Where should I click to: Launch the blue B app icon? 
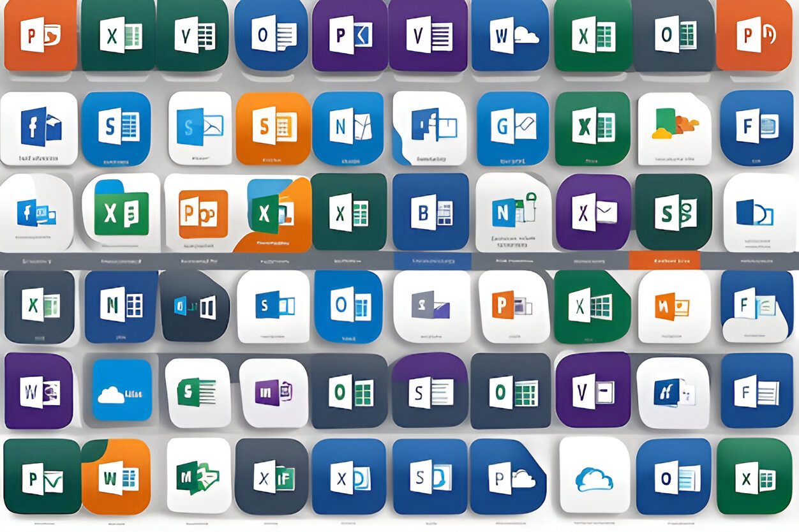[431, 212]
